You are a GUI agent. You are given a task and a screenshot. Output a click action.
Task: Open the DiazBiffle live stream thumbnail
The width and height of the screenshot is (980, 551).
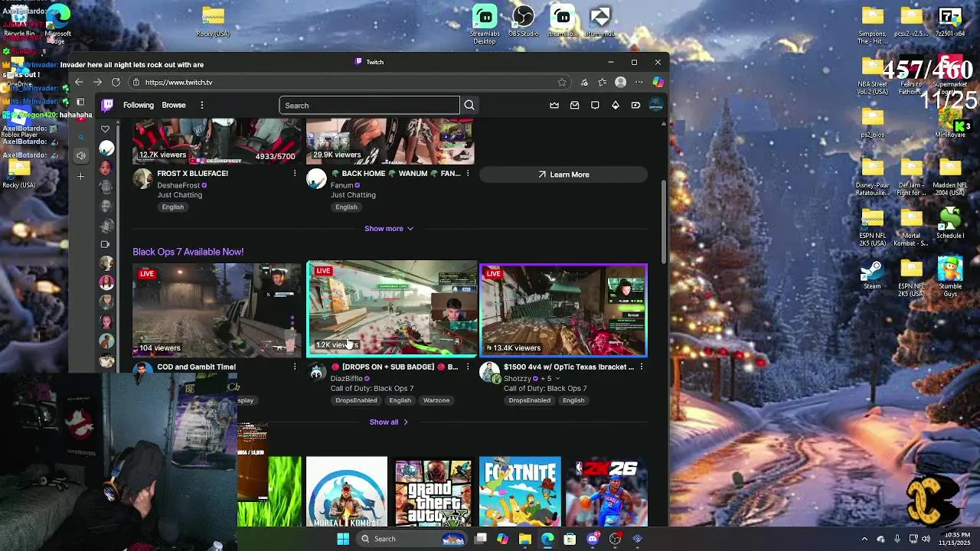click(x=391, y=309)
